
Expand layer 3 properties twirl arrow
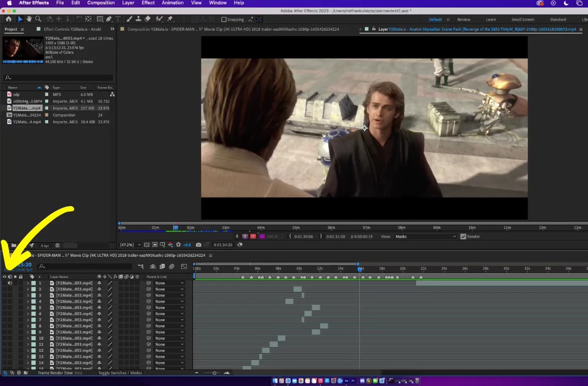pos(28,296)
